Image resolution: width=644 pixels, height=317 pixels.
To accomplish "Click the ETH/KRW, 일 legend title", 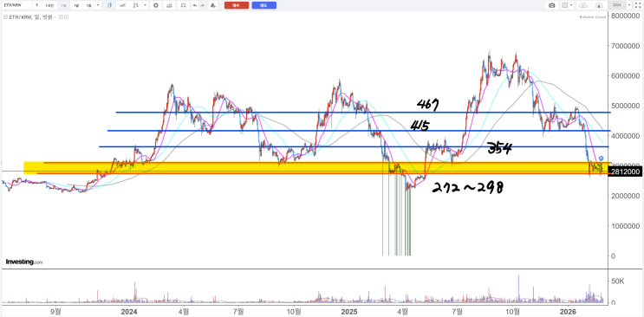I will (31, 16).
